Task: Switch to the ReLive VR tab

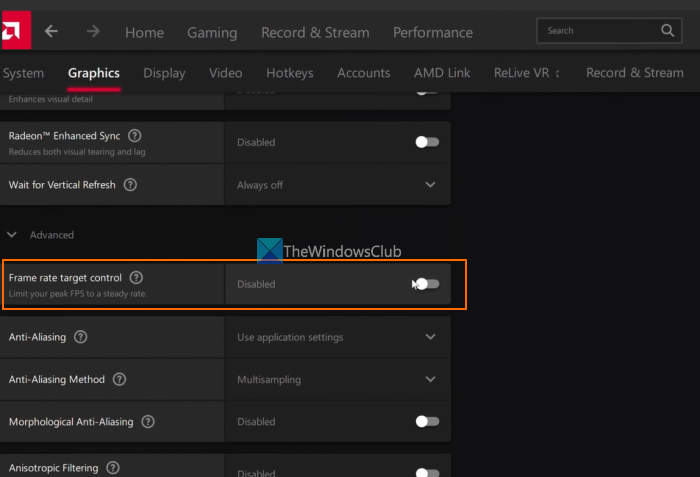Action: point(521,73)
